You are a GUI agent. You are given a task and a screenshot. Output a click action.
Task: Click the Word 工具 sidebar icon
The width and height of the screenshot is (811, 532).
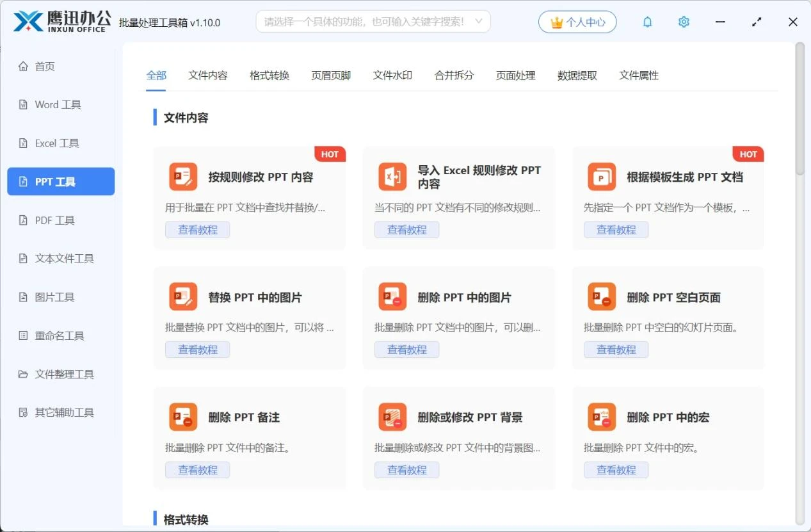24,104
